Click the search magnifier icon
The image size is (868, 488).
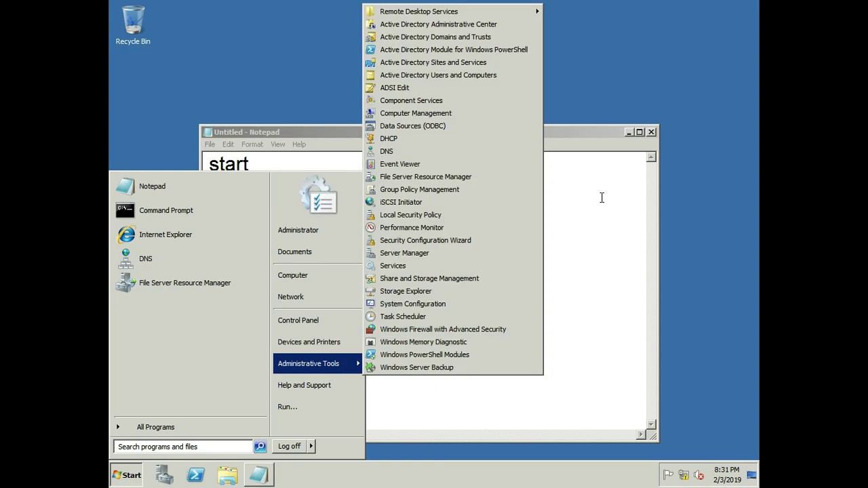[260, 446]
